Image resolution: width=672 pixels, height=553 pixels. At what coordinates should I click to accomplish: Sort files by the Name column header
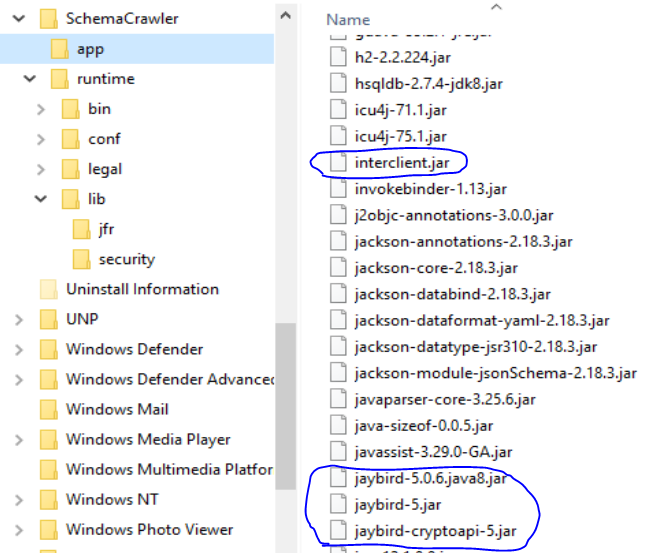(348, 20)
